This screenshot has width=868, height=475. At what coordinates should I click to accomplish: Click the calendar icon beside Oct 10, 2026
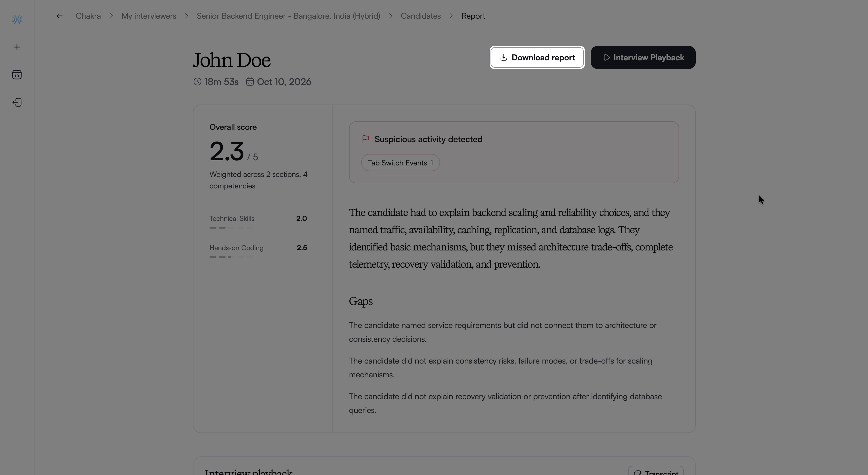point(250,82)
